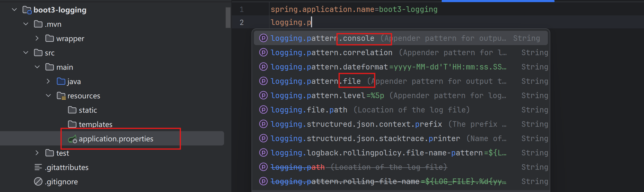Viewport: 644px width, 192px height.
Task: Expand the java folder chevron
Action: tap(48, 81)
